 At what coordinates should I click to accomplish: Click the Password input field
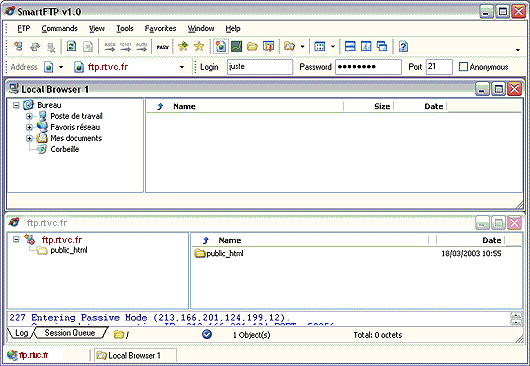pos(368,67)
